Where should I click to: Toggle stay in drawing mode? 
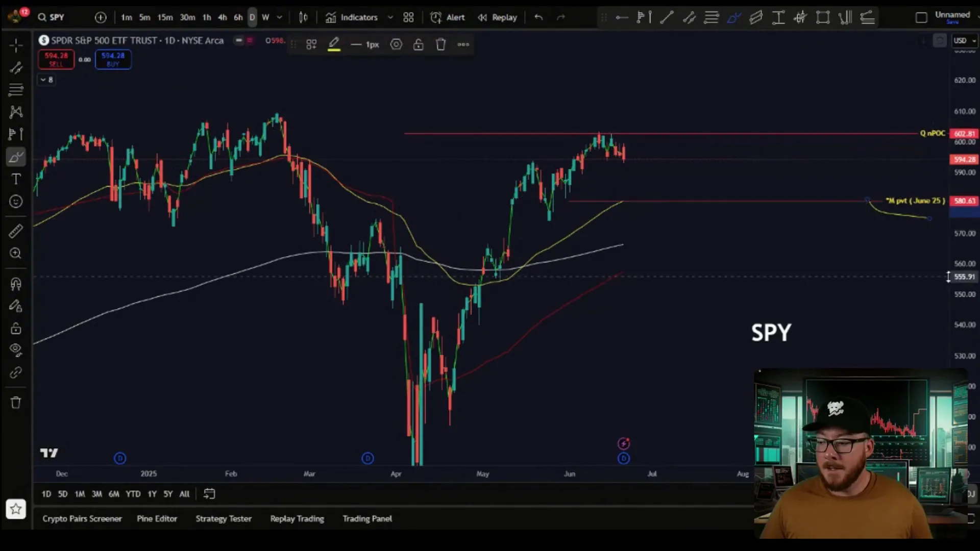click(16, 306)
